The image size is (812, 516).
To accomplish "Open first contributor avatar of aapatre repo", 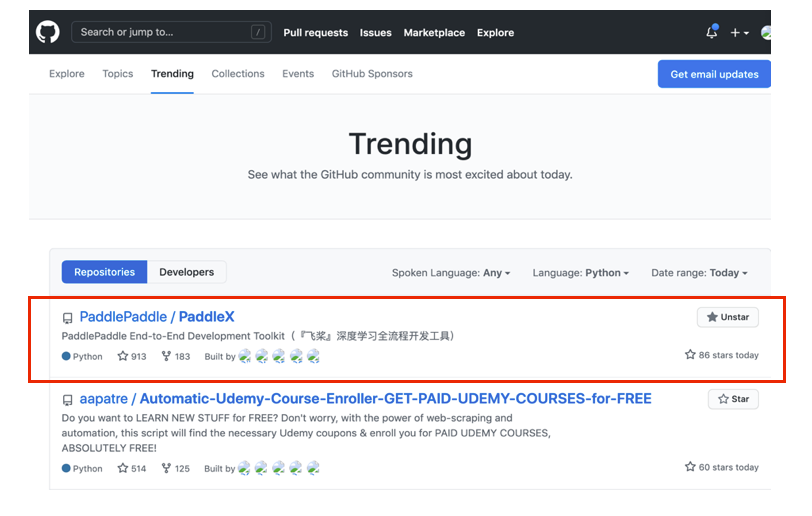I will click(244, 468).
